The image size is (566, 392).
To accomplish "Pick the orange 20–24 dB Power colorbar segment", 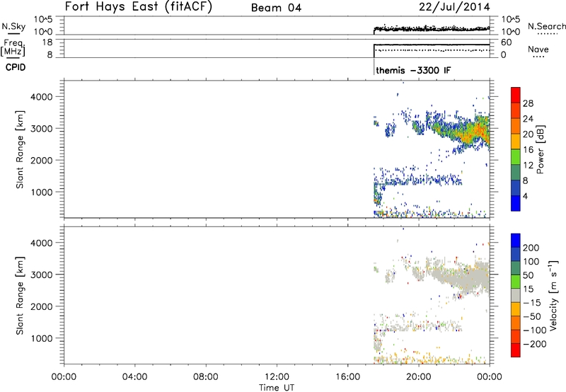I will point(516,126).
